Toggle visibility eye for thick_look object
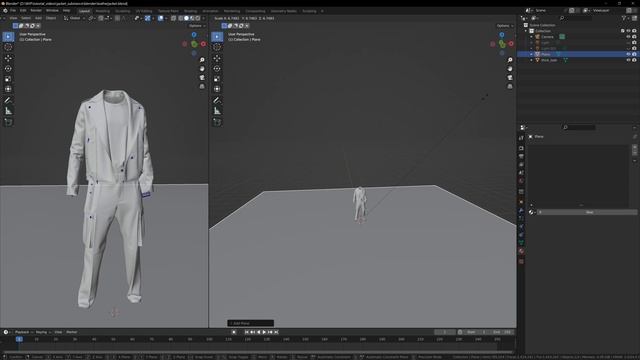 coord(628,60)
